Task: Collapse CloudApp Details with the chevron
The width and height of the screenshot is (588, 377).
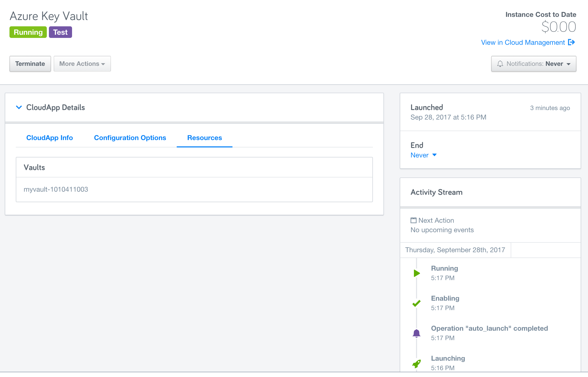Action: click(x=19, y=107)
